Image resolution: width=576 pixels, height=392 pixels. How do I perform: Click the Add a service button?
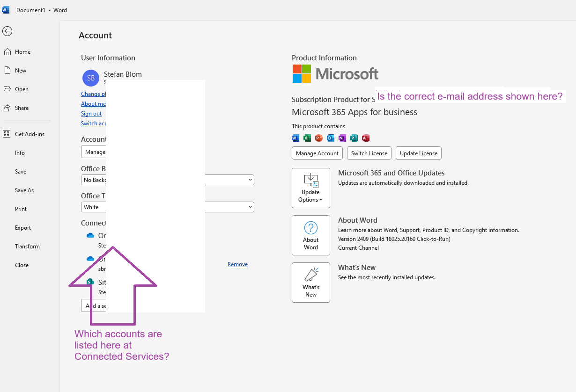(94, 306)
